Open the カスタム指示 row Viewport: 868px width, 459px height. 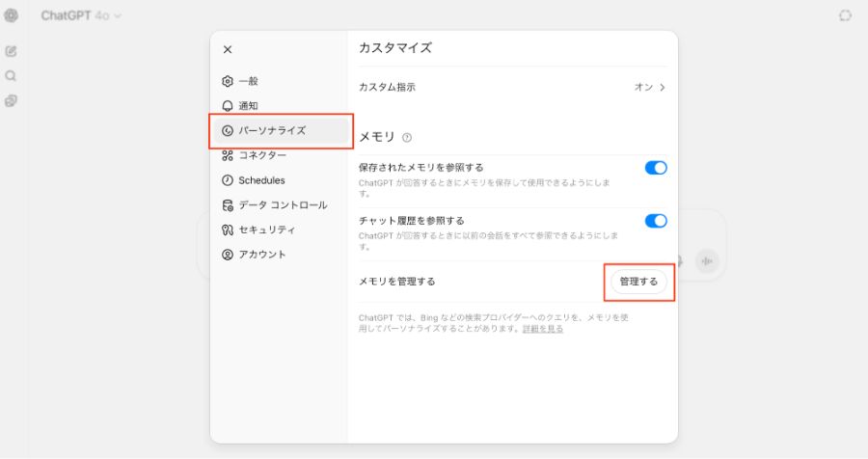tap(513, 88)
